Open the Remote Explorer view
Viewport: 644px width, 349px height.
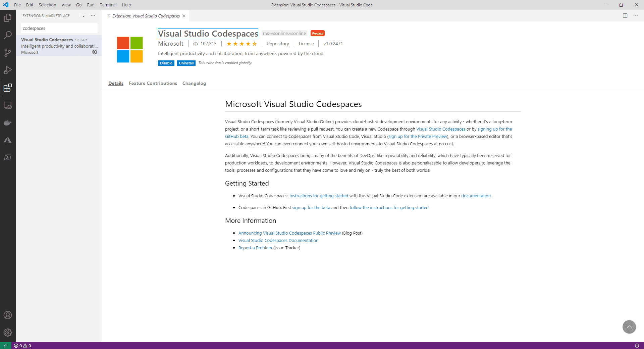coord(8,105)
